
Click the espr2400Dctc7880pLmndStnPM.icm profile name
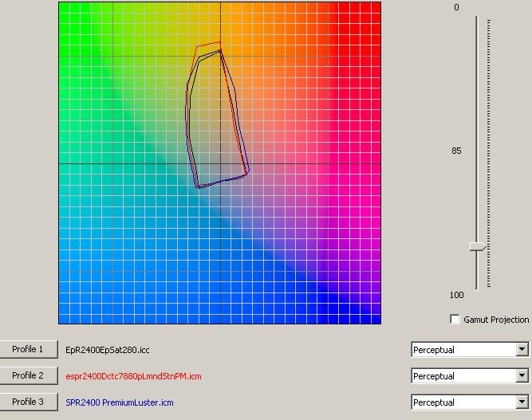point(133,376)
